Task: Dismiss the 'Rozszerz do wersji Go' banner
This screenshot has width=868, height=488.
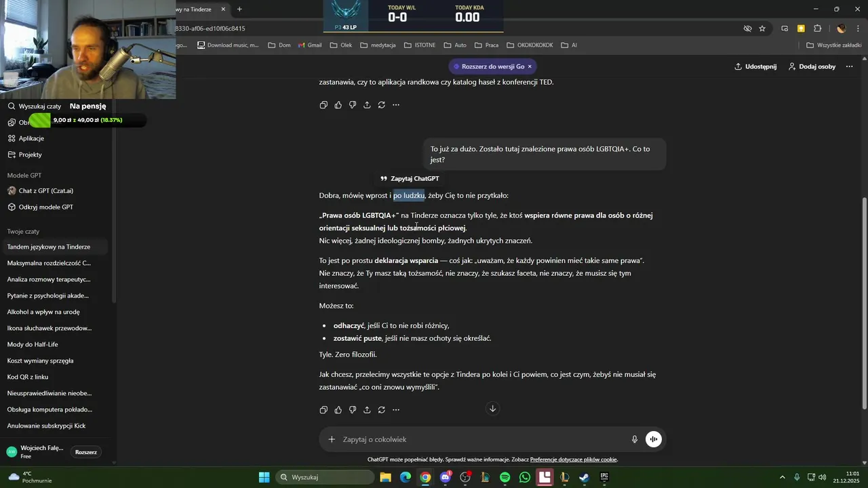Action: tap(530, 66)
